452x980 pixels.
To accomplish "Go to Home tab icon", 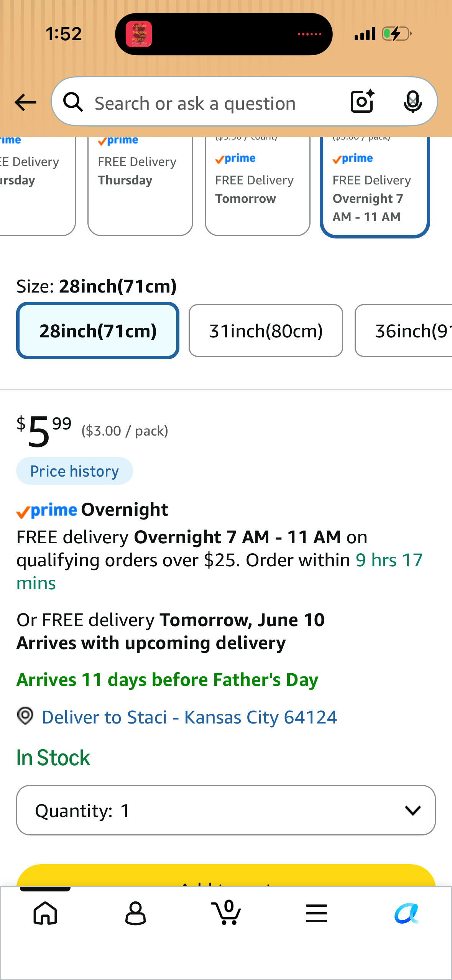I will tap(46, 913).
